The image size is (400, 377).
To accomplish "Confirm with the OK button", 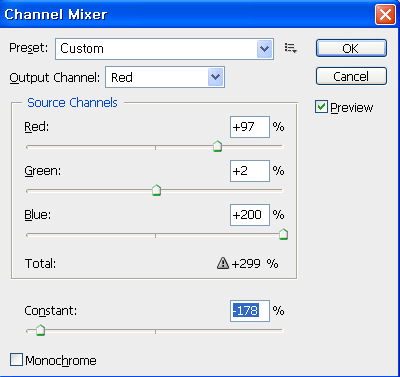I will [351, 48].
